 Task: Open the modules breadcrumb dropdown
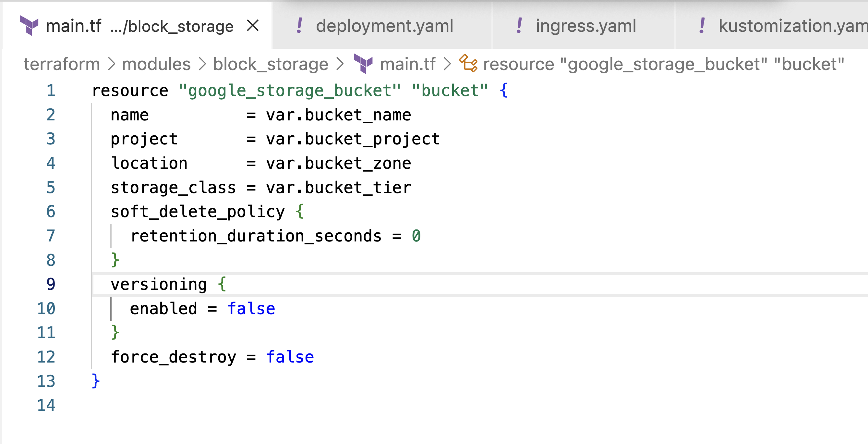click(156, 64)
